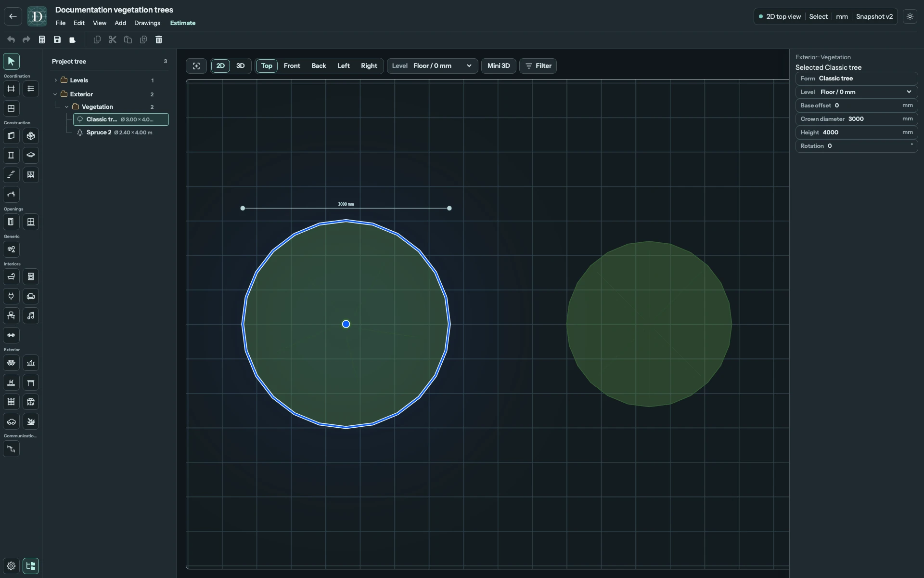
Task: Toggle light theme sun icon
Action: (910, 16)
